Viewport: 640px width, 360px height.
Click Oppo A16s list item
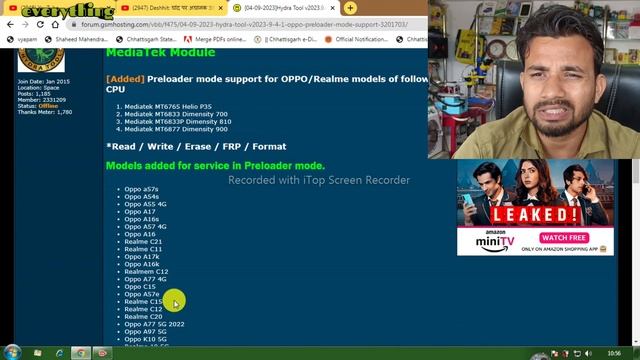click(142, 219)
